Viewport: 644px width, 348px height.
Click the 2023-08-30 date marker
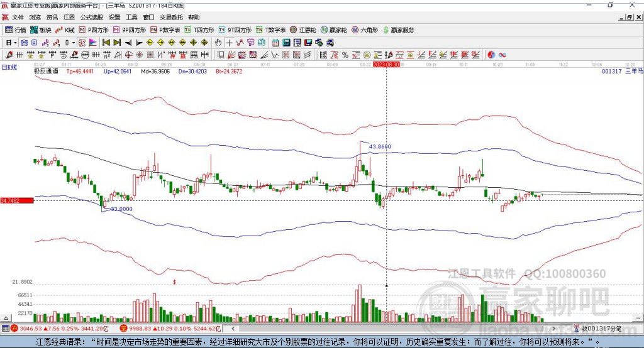[386, 65]
